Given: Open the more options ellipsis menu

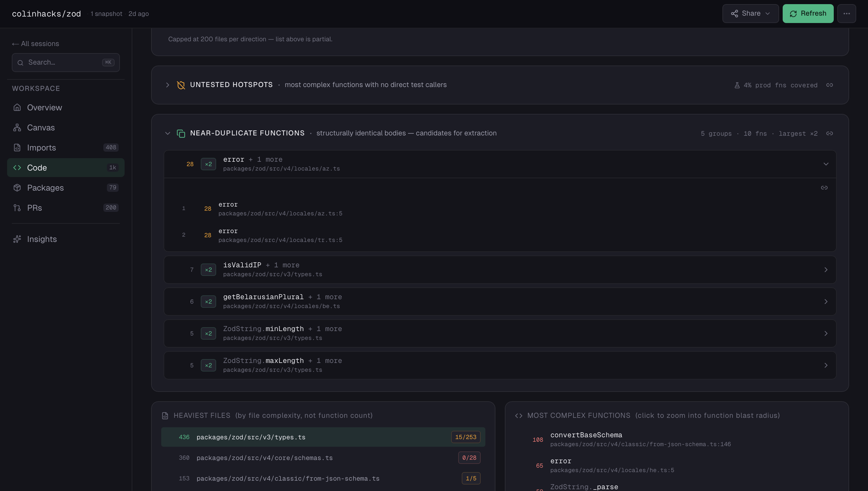Looking at the screenshot, I should coord(846,14).
